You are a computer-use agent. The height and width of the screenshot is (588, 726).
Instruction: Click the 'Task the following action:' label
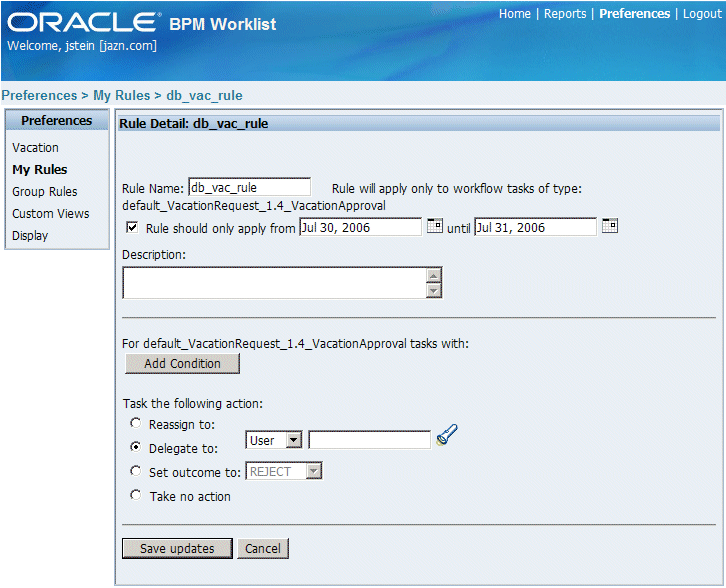(193, 404)
